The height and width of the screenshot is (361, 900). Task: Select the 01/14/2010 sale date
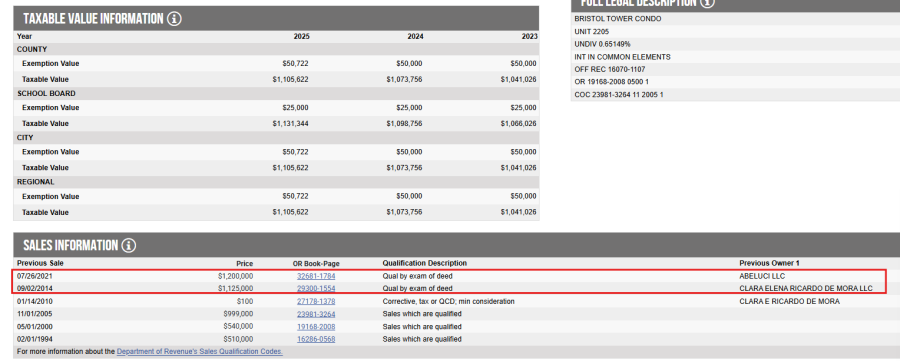(34, 301)
